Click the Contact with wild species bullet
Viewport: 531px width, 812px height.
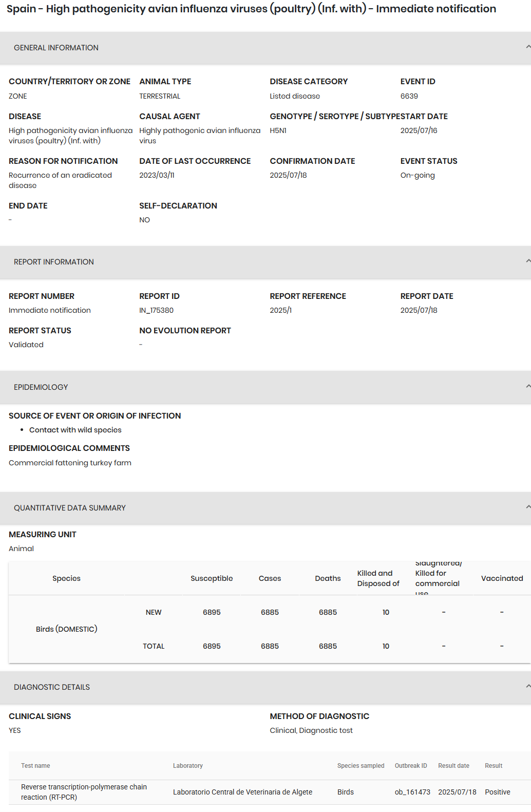[x=75, y=430]
